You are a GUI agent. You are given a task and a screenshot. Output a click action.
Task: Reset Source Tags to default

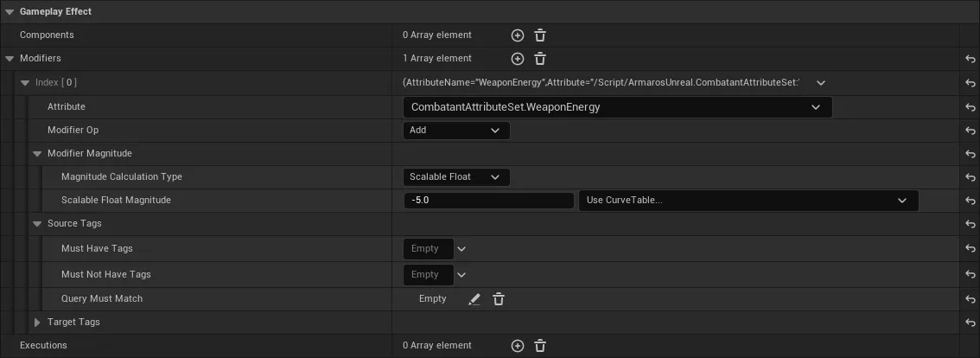(x=970, y=224)
